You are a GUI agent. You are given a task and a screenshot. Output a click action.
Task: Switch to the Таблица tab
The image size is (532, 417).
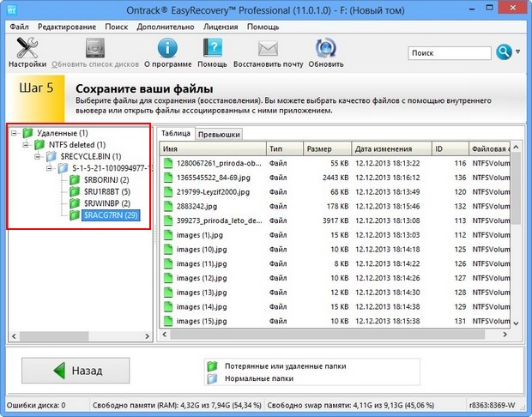point(175,133)
